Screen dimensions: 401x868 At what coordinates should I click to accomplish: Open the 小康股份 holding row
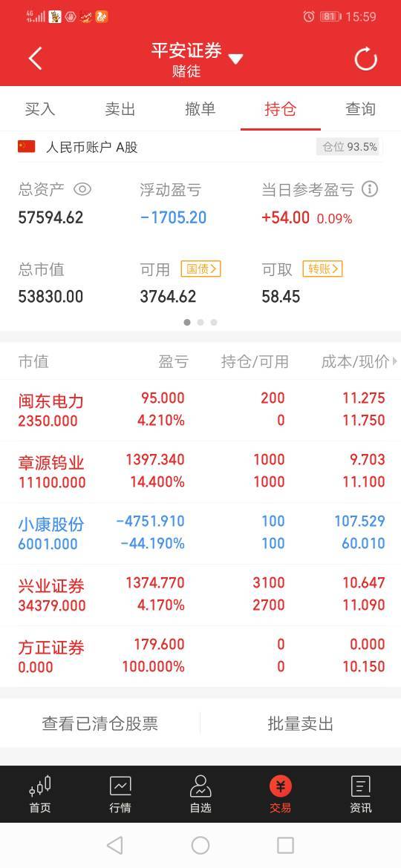click(x=200, y=533)
